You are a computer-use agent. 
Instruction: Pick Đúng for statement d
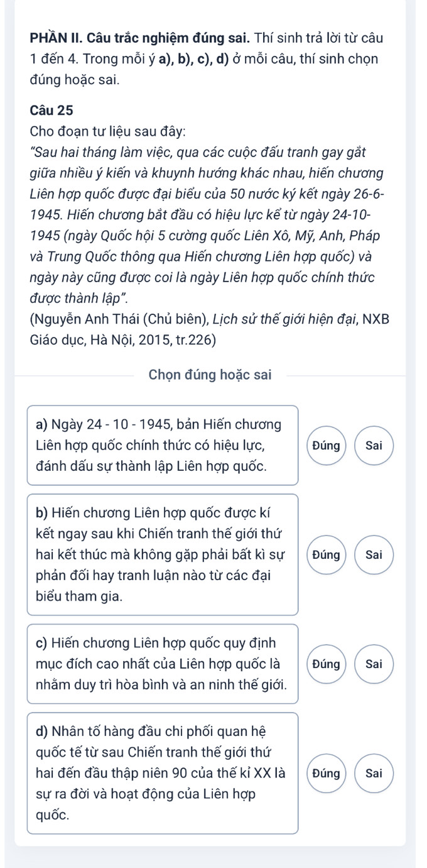pyautogui.click(x=326, y=772)
